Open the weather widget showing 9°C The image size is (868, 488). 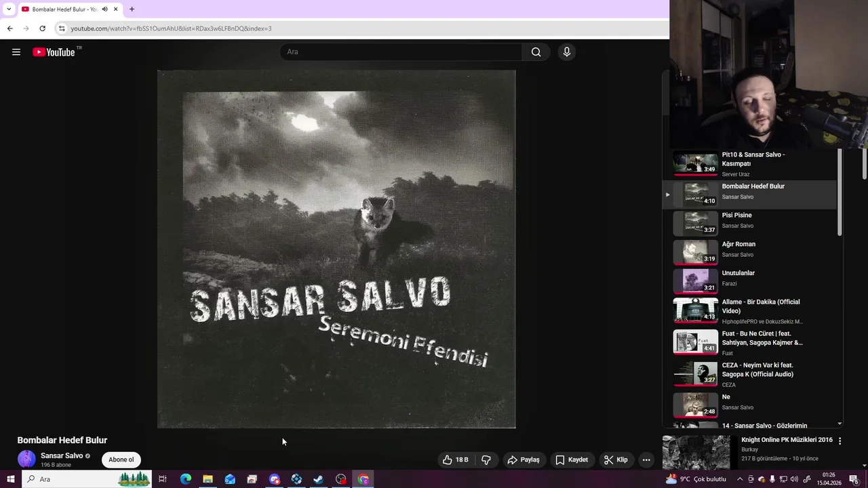pos(696,479)
